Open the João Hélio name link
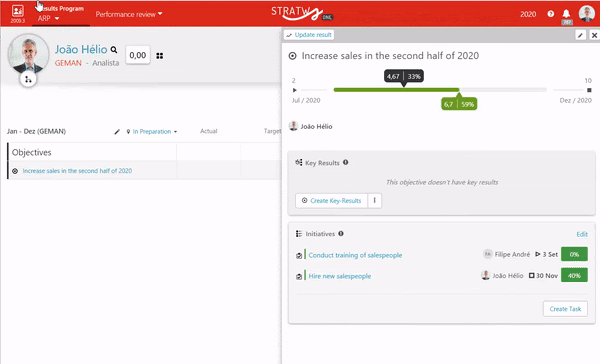The height and width of the screenshot is (364, 600). pyautogui.click(x=81, y=49)
